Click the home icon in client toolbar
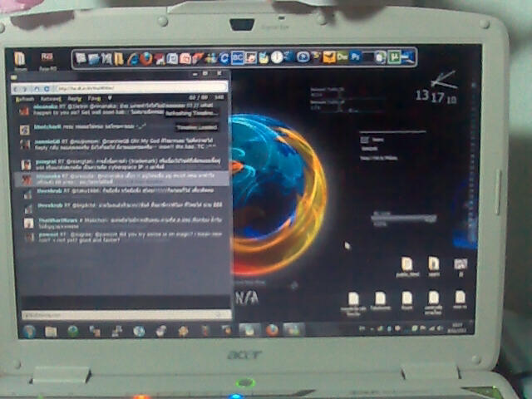Screen dimensions: 532x399 tap(37, 89)
